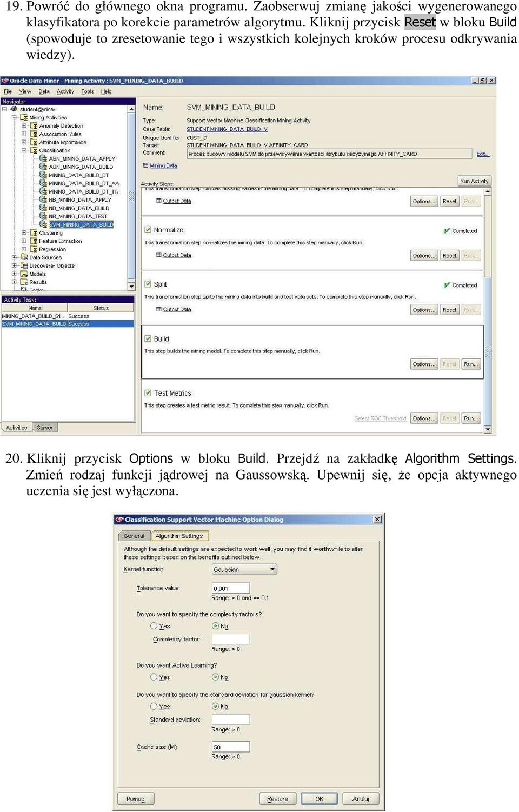Click the Anomaly Detection folder icon
The height and width of the screenshot is (812, 519).
coord(34,125)
